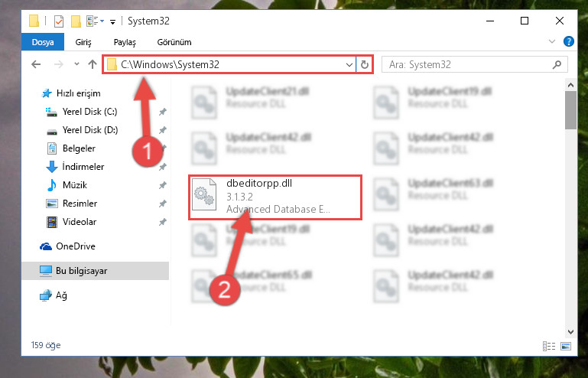This screenshot has height=378, width=588.
Task: Unpin Yerel Disk (C:) from quick access
Action: 162,112
